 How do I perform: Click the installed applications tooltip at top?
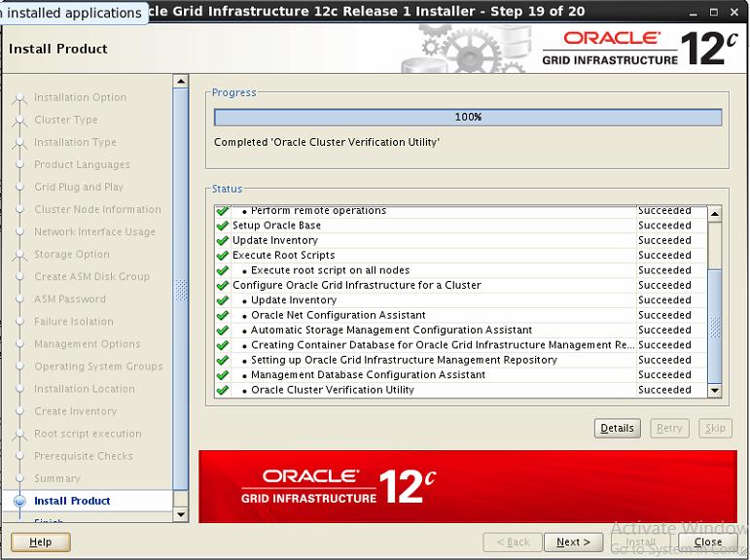click(72, 13)
